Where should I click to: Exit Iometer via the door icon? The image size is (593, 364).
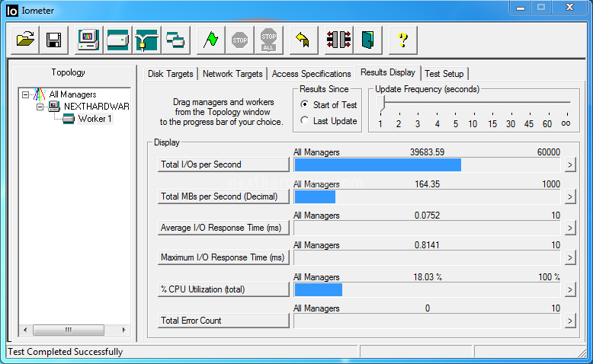(x=368, y=40)
